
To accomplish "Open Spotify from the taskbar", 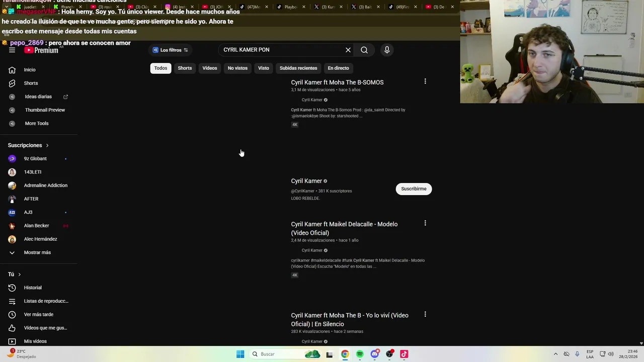I will (x=360, y=354).
